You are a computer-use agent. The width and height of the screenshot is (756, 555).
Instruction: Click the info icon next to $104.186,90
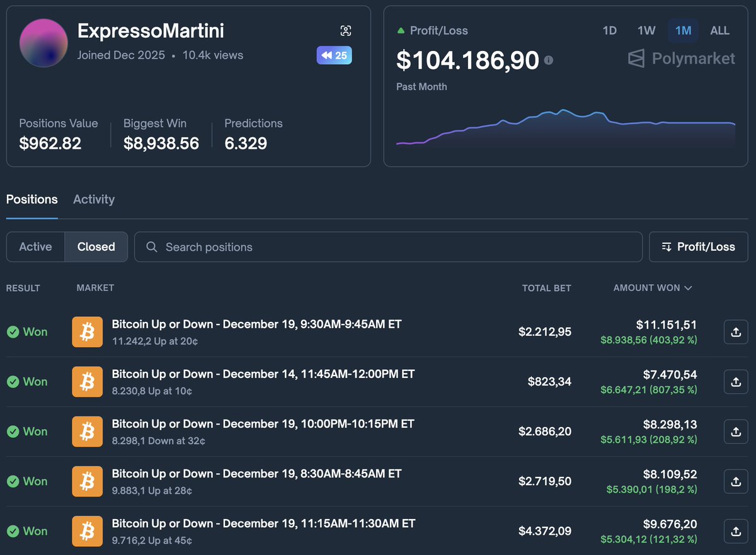(549, 60)
